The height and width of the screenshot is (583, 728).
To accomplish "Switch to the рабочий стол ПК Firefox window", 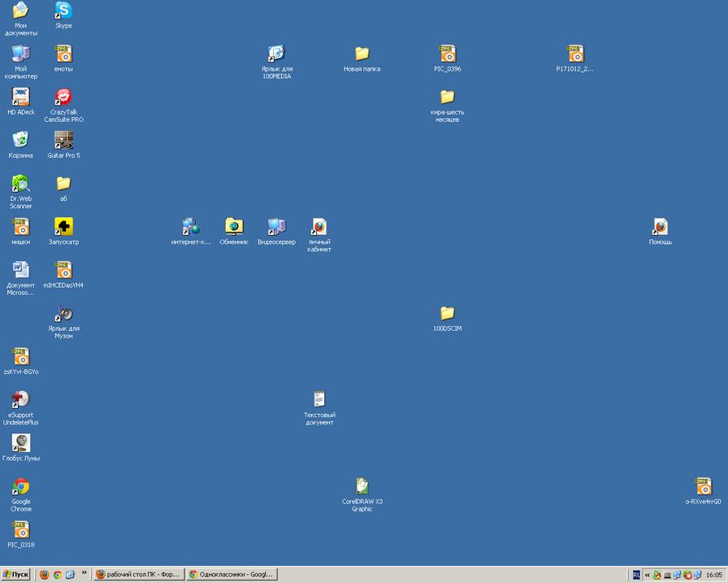I will tap(138, 574).
